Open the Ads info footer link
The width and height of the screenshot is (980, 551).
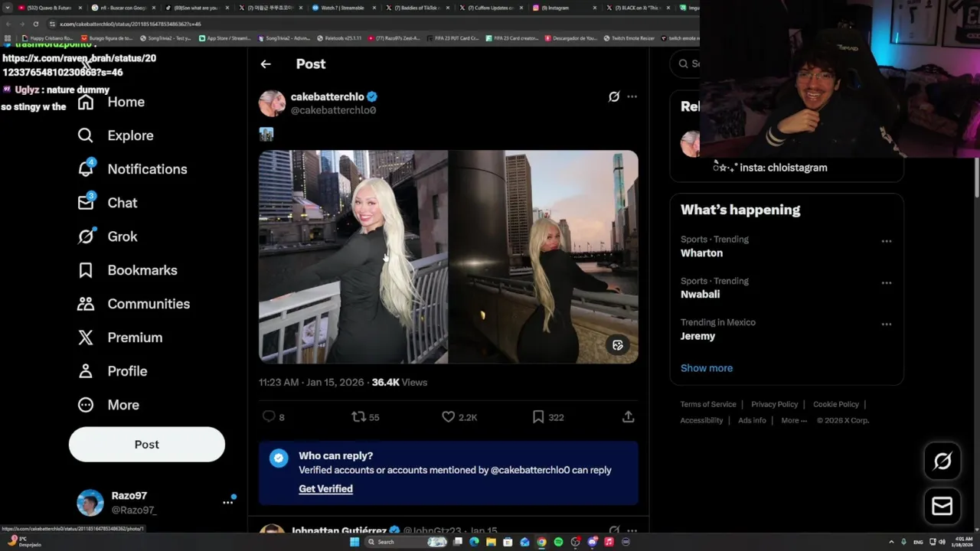[x=752, y=420]
